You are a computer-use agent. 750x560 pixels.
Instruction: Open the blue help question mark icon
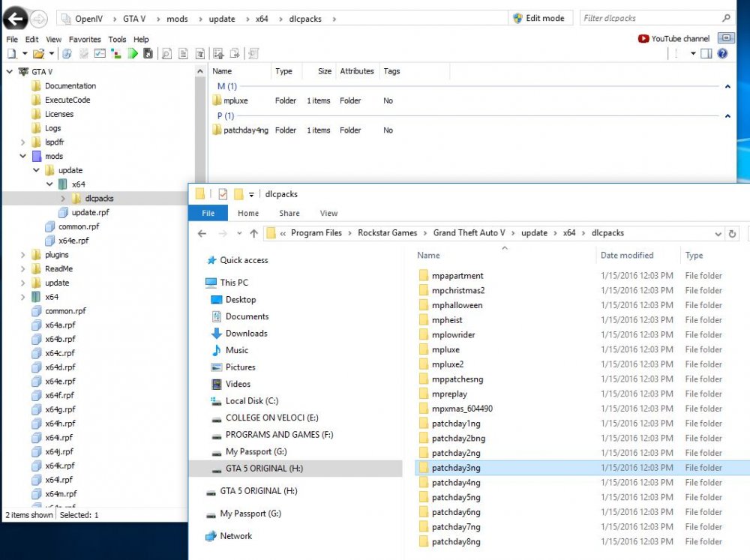point(722,53)
